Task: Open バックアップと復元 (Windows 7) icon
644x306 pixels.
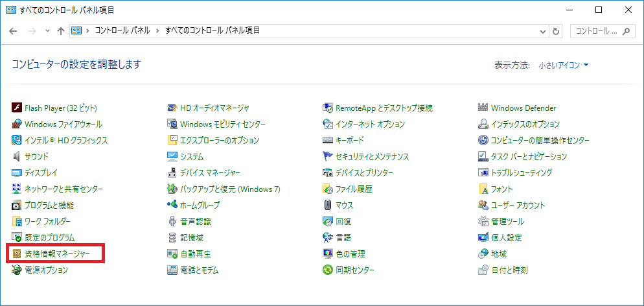Action: pyautogui.click(x=172, y=189)
